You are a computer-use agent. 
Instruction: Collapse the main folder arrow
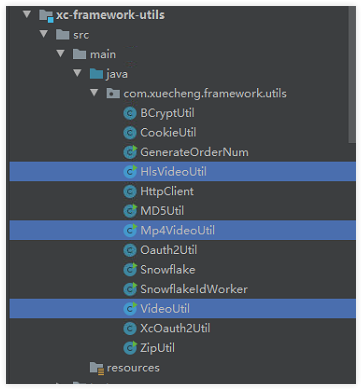point(61,53)
